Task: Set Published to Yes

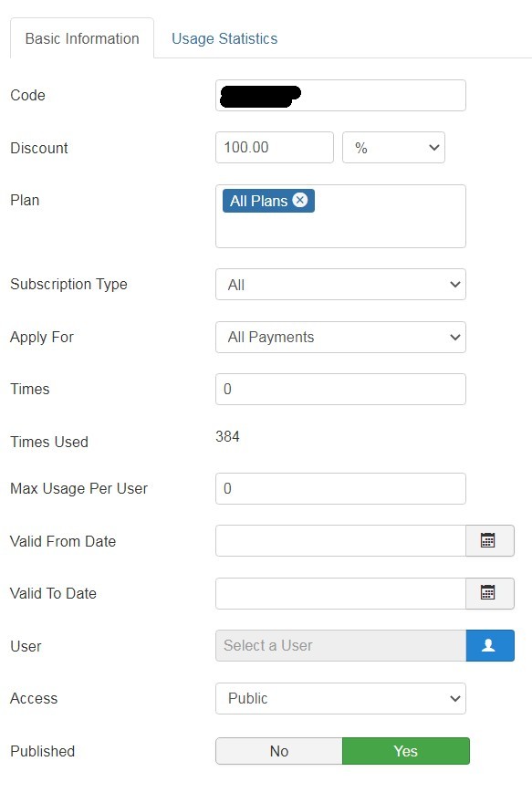Action: [x=405, y=751]
